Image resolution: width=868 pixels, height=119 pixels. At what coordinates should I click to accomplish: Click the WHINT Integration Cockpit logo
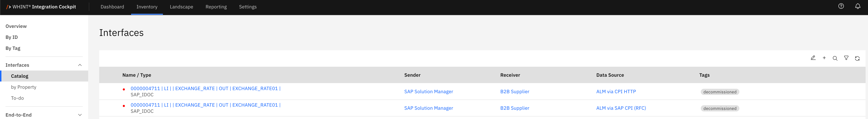tap(41, 7)
